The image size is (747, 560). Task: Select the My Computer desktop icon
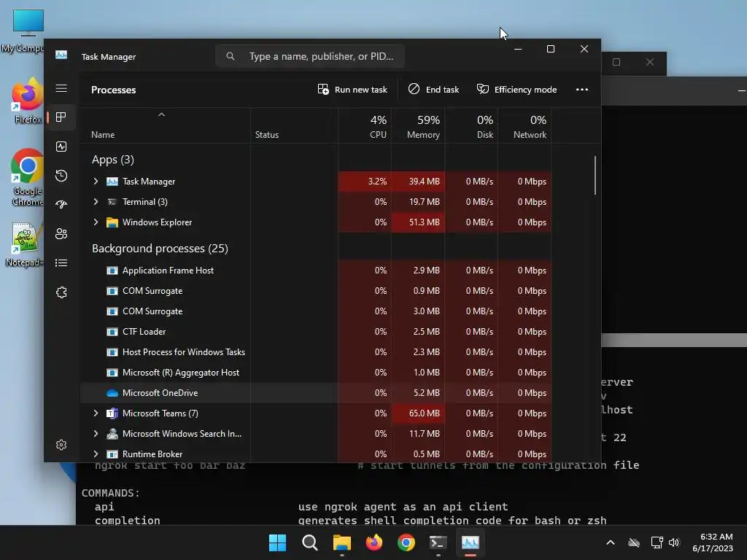24,31
